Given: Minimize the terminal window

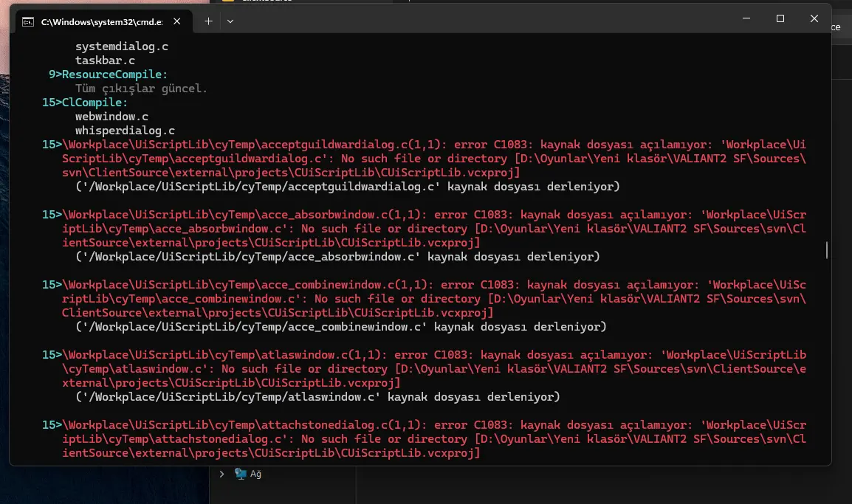Looking at the screenshot, I should pos(746,19).
